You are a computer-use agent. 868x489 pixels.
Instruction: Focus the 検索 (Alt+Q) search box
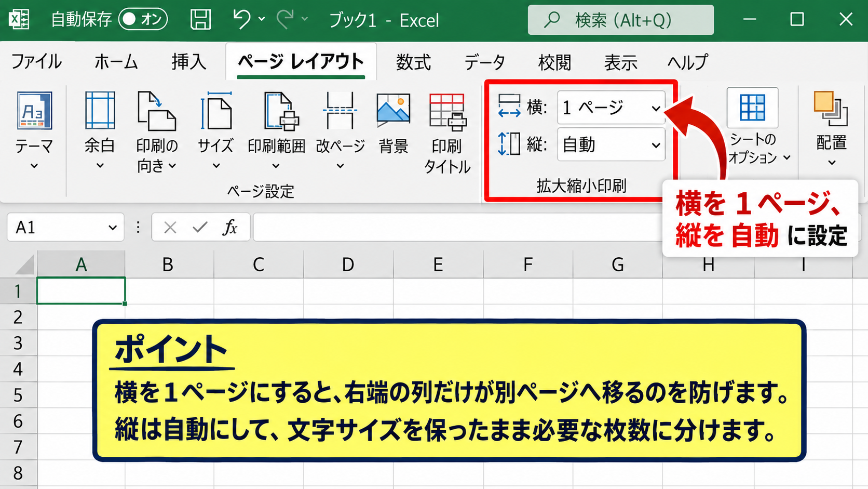[x=620, y=20]
